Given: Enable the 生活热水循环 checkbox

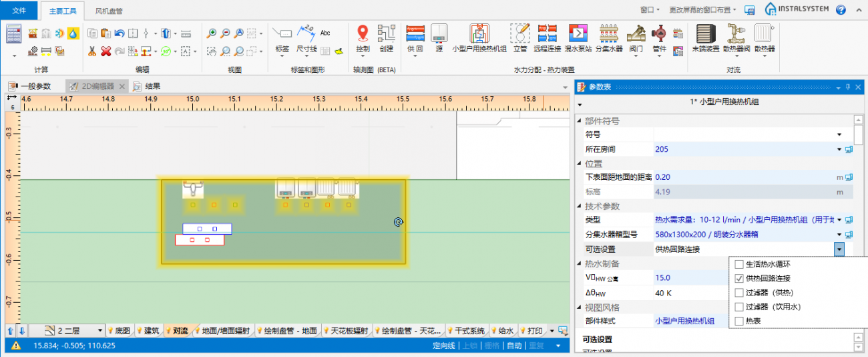Looking at the screenshot, I should [x=739, y=264].
